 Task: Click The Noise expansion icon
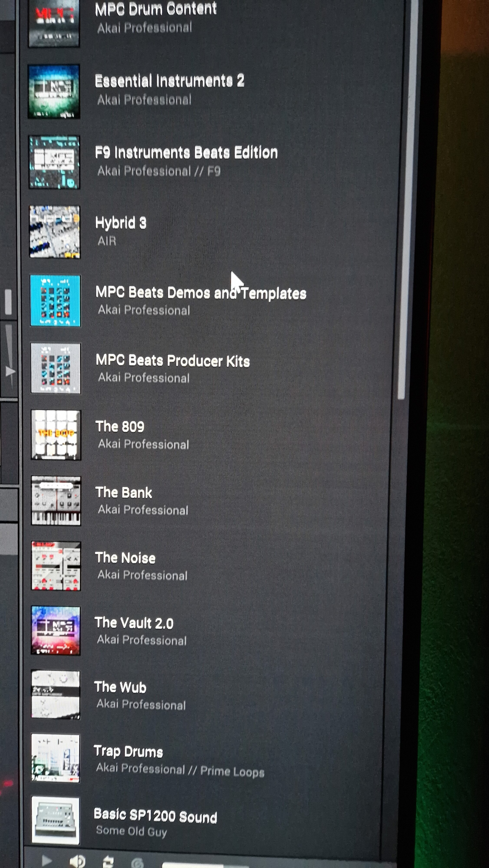pos(56,566)
